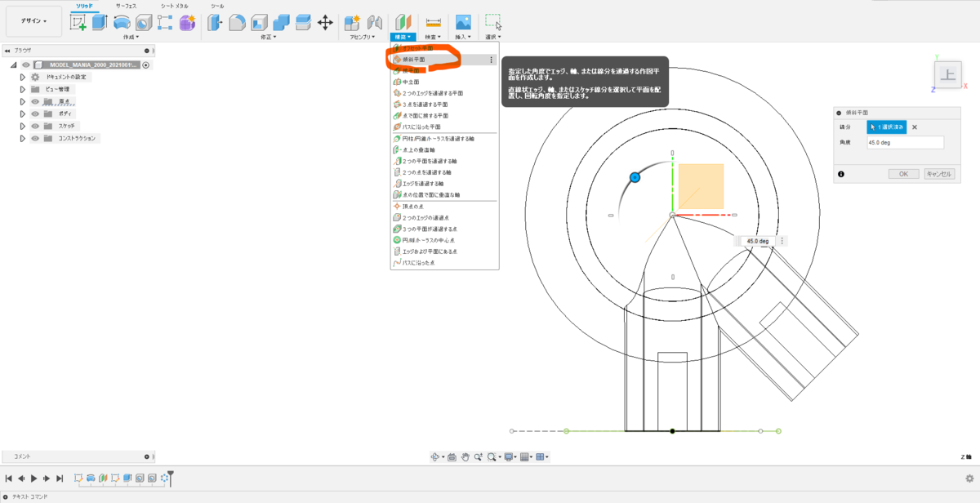Clear the line selection with X
Viewport: 980px width, 503px height.
pos(915,127)
